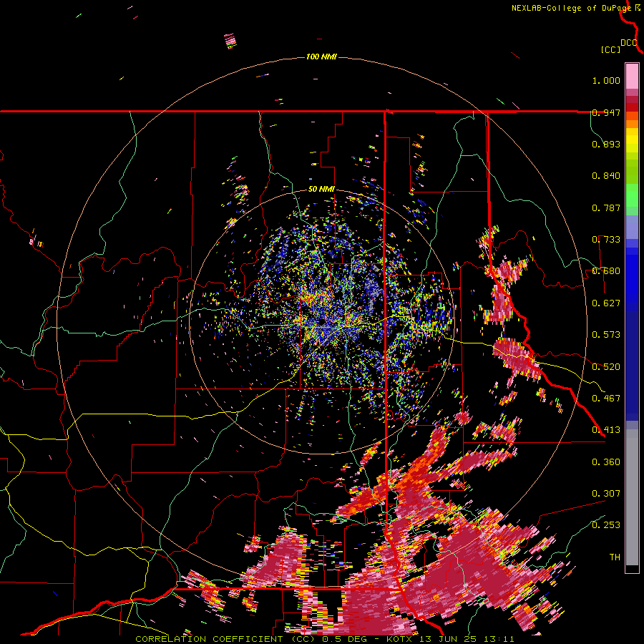Click the 0.253 scale value

click(x=606, y=525)
